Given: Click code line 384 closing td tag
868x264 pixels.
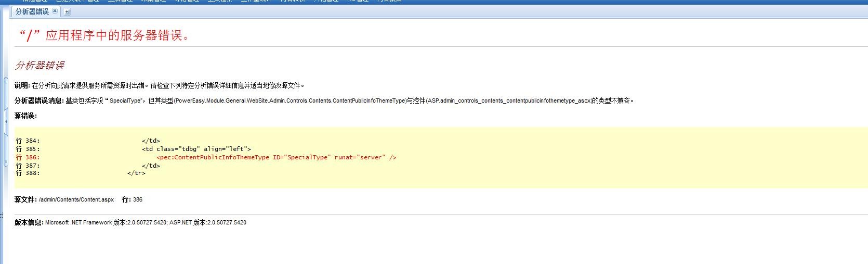Looking at the screenshot, I should 151,141.
